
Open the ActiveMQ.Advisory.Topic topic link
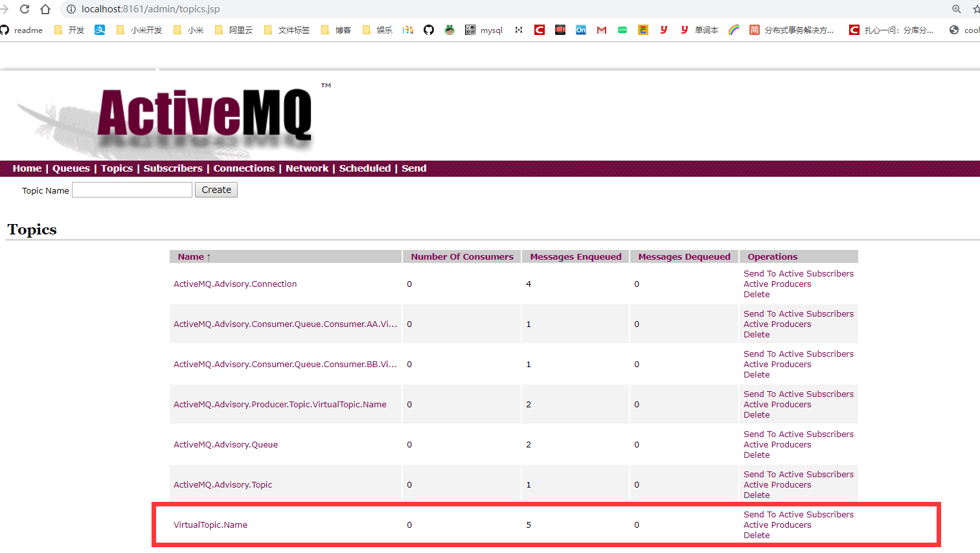click(223, 485)
